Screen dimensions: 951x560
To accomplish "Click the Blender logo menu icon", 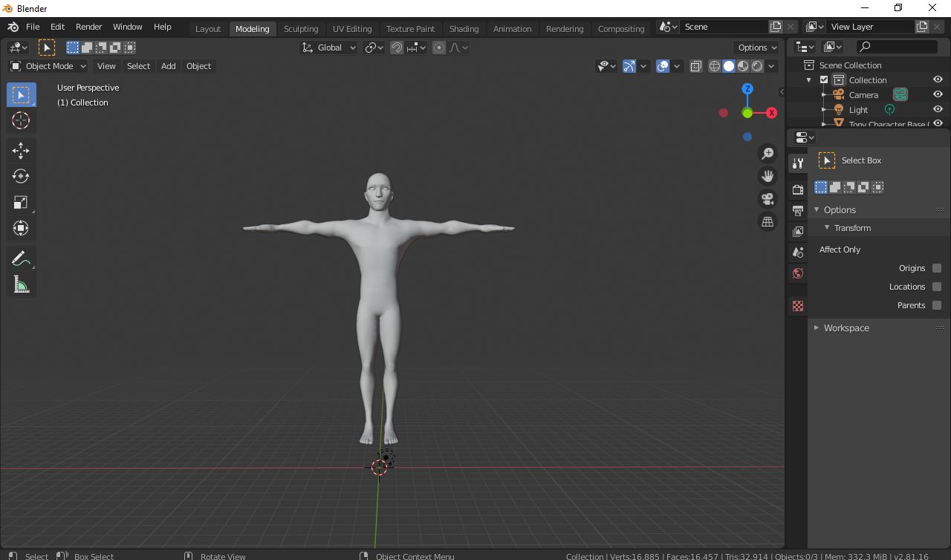I will 13,27.
